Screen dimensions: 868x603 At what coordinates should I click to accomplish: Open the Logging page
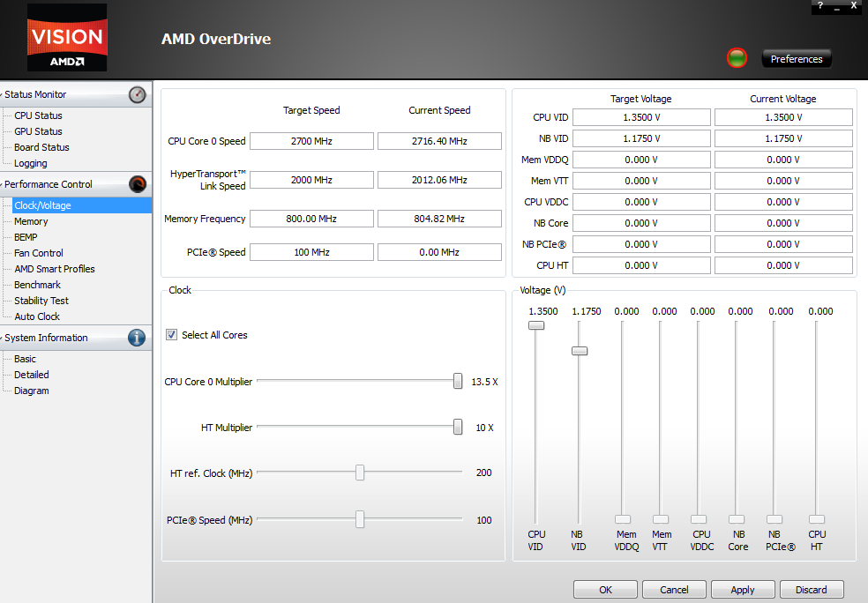click(x=31, y=163)
